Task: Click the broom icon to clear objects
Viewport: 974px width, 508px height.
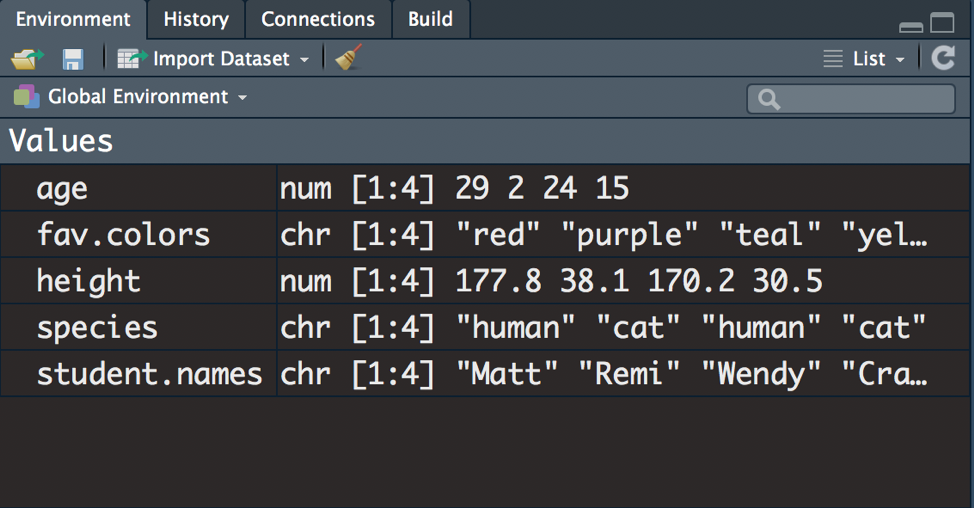Action: [x=348, y=59]
